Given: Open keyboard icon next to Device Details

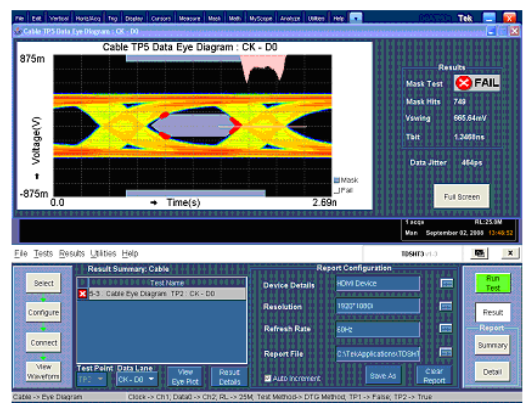Looking at the screenshot, I should [x=446, y=283].
